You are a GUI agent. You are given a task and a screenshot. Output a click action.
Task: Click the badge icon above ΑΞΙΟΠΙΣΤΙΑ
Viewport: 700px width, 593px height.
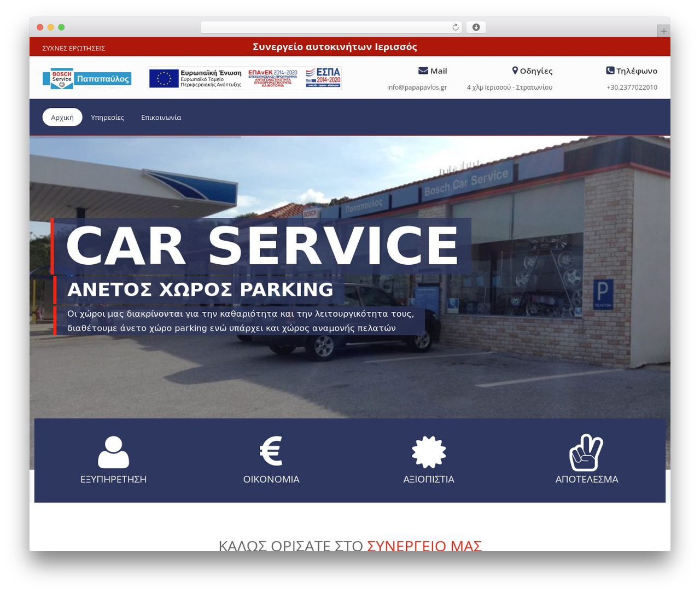pos(429,452)
